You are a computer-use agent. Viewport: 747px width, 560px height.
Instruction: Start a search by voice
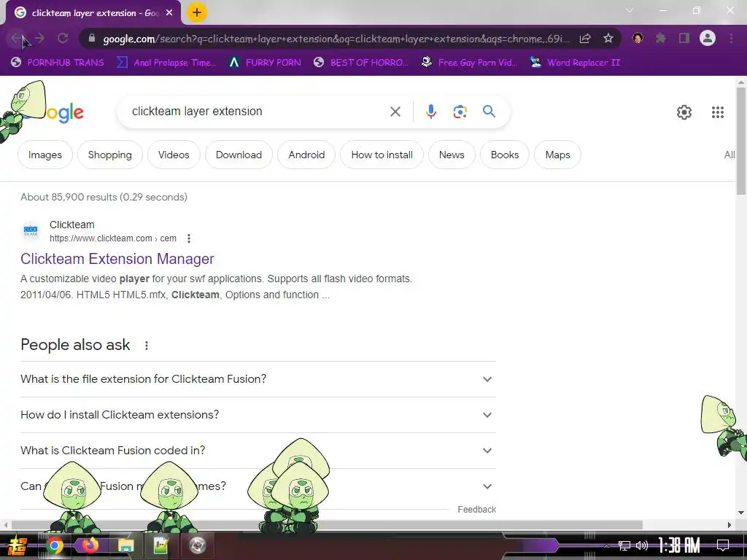[x=430, y=112]
